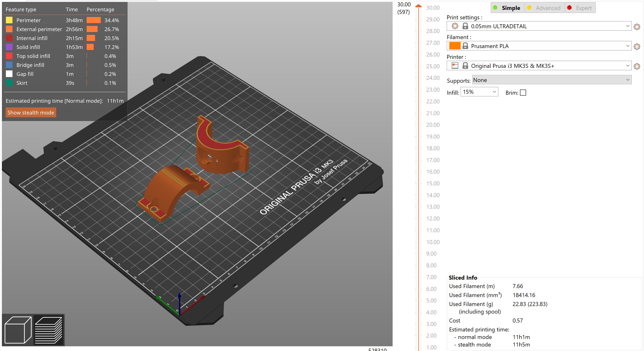Toggle Top solid infill legend visibility
644x351 pixels.
coord(9,56)
